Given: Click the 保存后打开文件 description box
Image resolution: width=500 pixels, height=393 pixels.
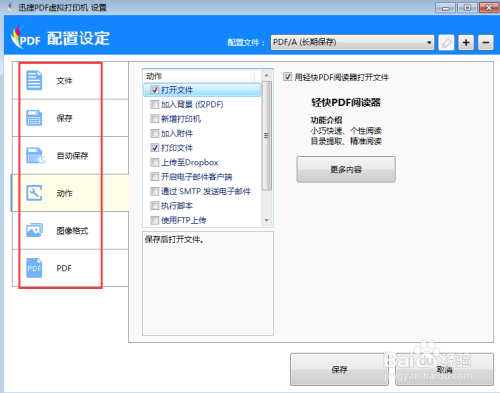Looking at the screenshot, I should coord(208,283).
